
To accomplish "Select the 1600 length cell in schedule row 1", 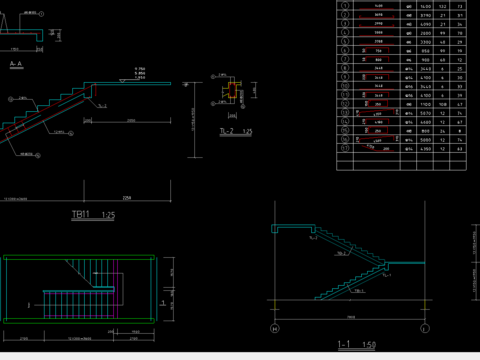I will (425, 6).
